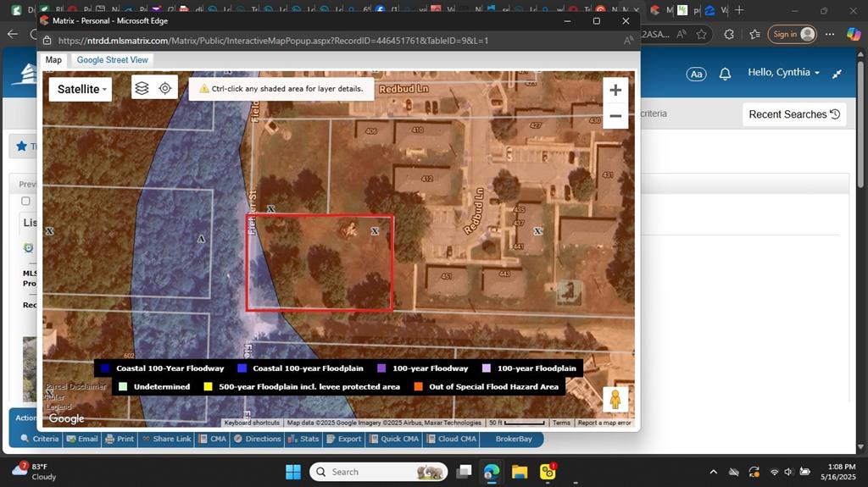Open Edge favorites star-list icon
Screen dimensions: 868x487
(754, 35)
